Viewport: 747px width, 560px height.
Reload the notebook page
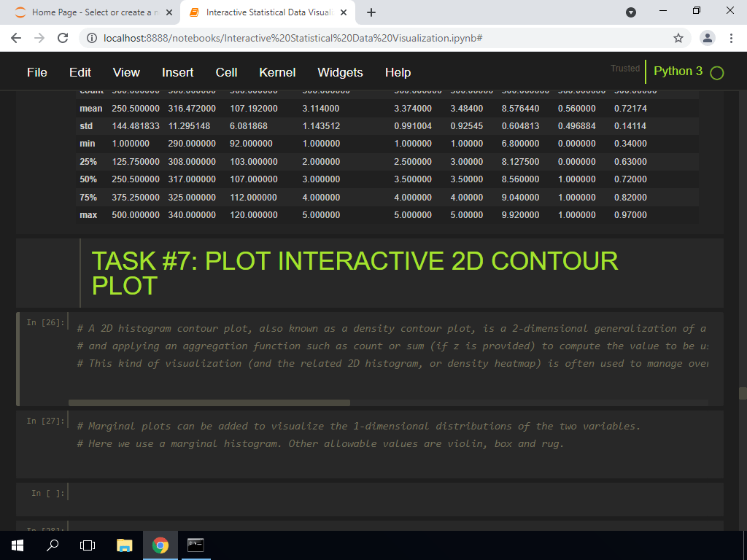(x=63, y=38)
